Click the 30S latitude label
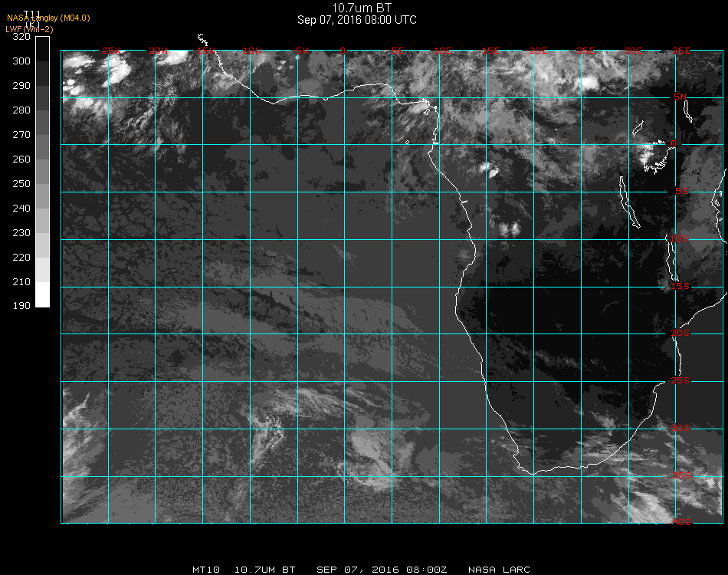The height and width of the screenshot is (575, 728). [680, 428]
